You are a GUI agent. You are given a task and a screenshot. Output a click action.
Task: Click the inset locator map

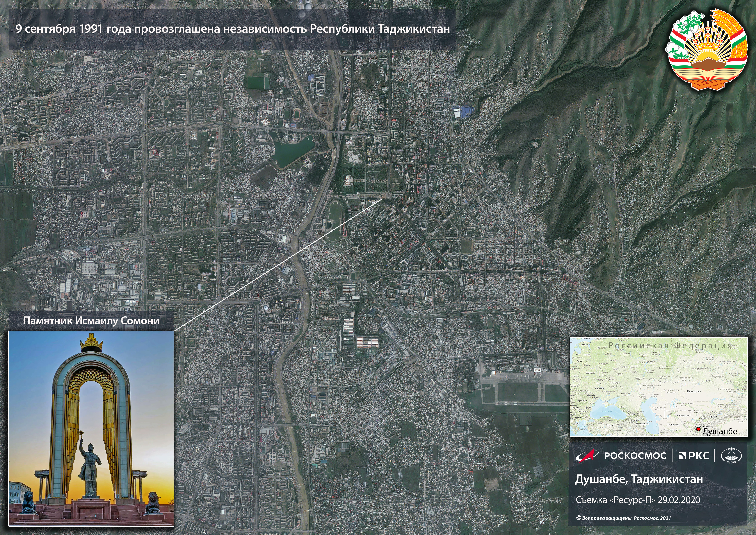pyautogui.click(x=658, y=387)
